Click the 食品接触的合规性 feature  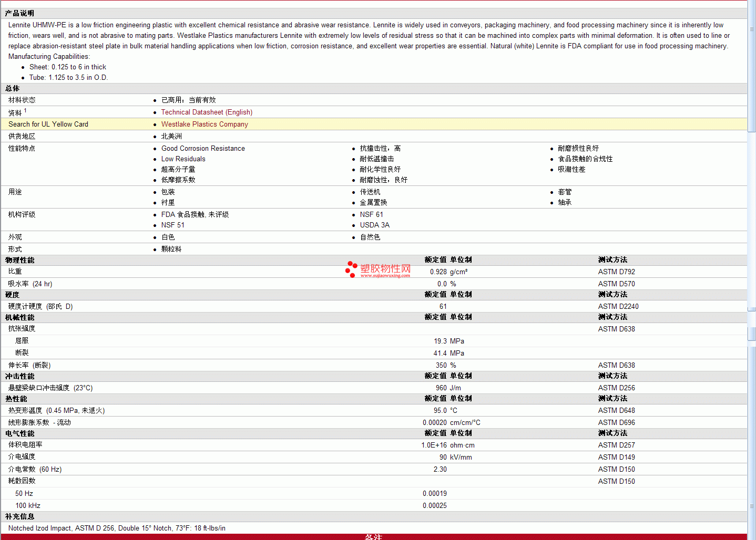pyautogui.click(x=585, y=159)
